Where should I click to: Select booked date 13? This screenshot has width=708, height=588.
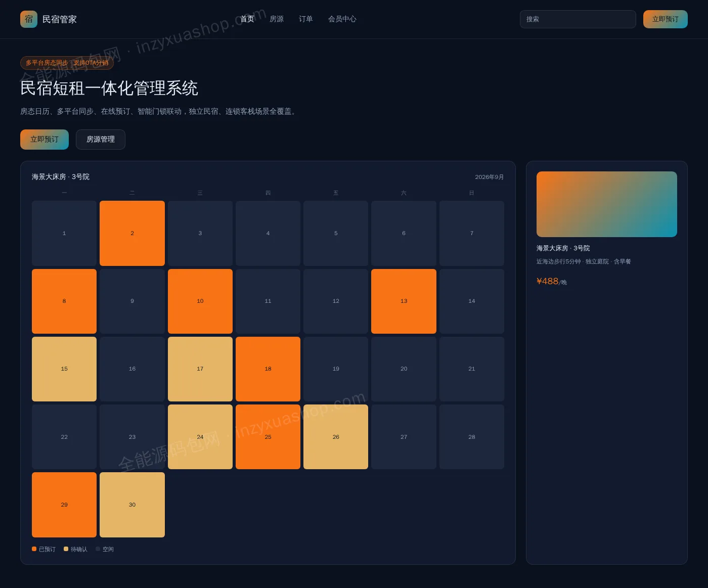[x=404, y=301]
